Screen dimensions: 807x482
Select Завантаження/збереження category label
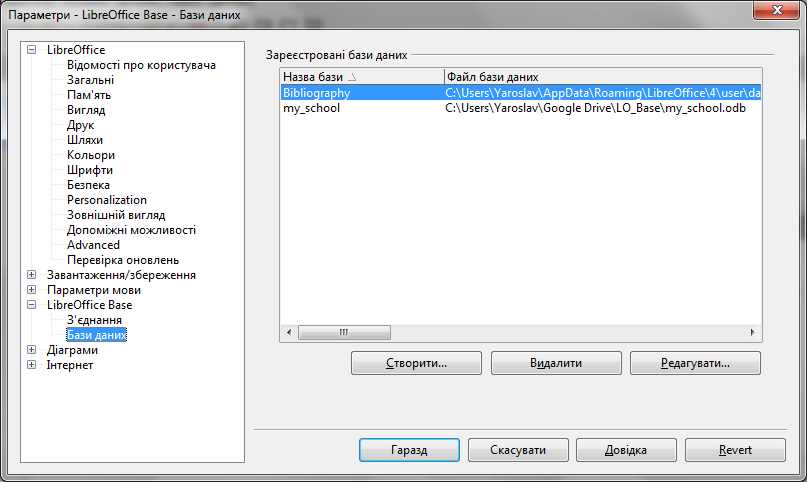click(x=121, y=275)
